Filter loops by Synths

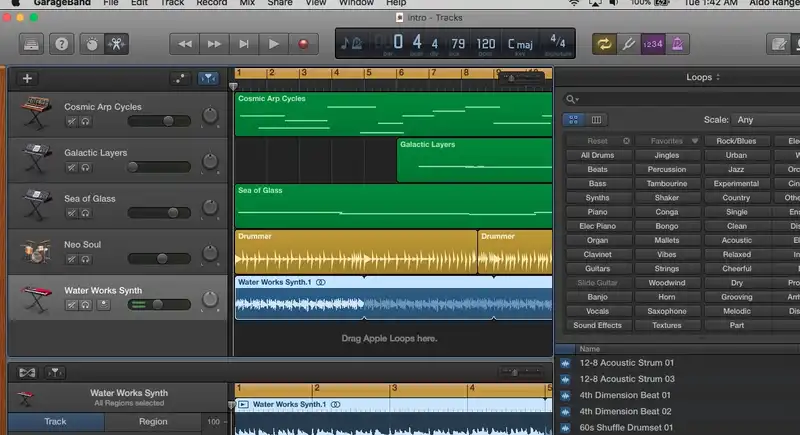[x=597, y=198]
